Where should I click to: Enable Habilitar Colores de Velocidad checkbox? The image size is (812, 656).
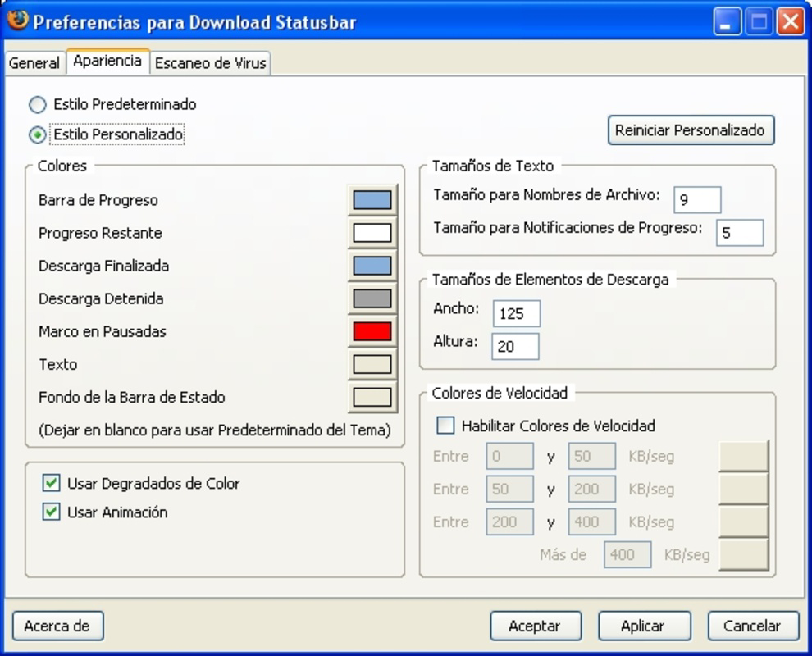[445, 426]
